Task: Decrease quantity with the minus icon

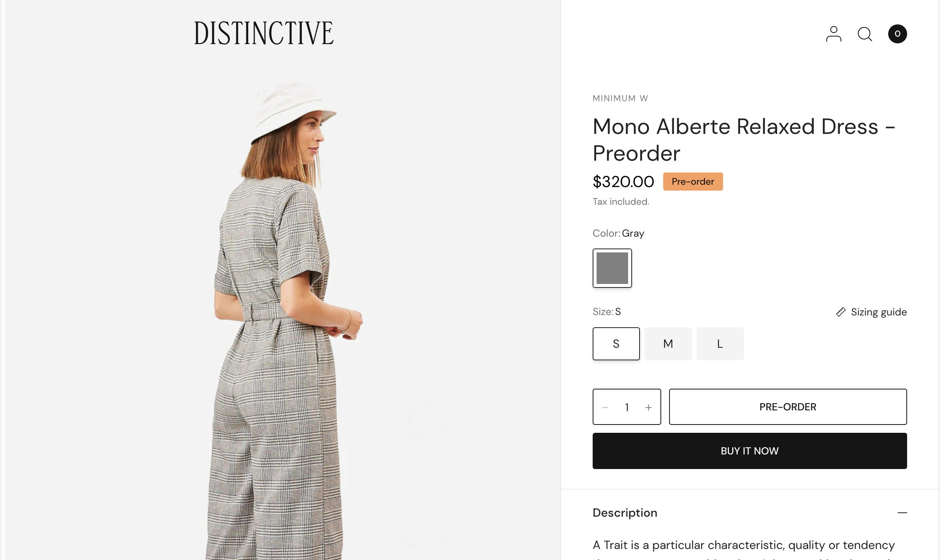Action: [606, 407]
